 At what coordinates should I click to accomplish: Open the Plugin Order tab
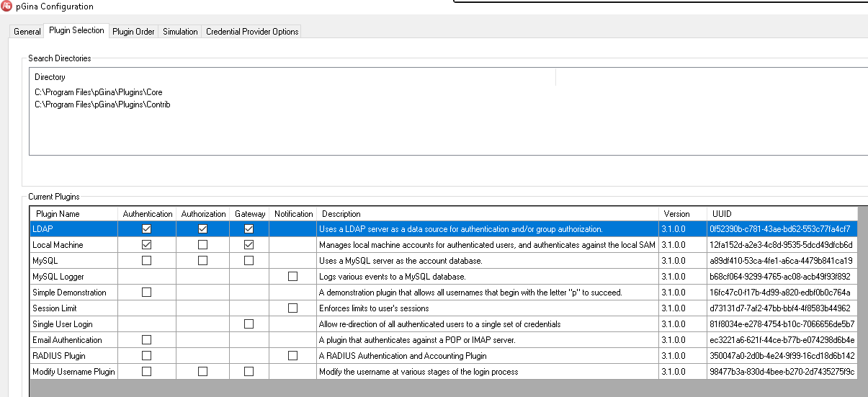133,32
